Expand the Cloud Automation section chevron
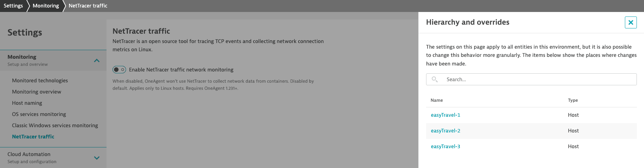 [x=97, y=158]
